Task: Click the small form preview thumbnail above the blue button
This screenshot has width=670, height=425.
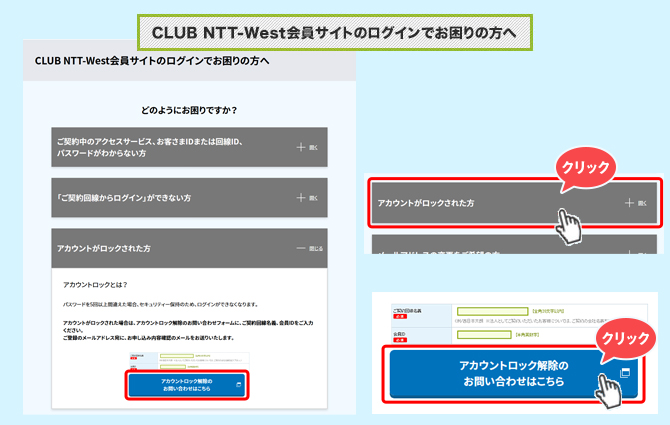Action: pos(189,361)
